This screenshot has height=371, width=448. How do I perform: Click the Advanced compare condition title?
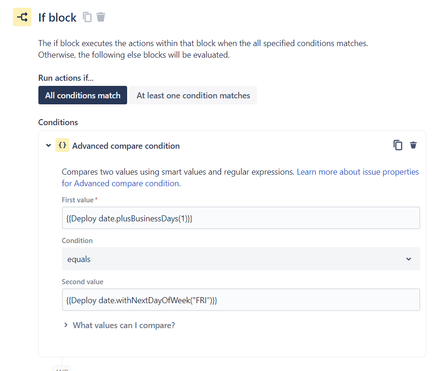126,146
